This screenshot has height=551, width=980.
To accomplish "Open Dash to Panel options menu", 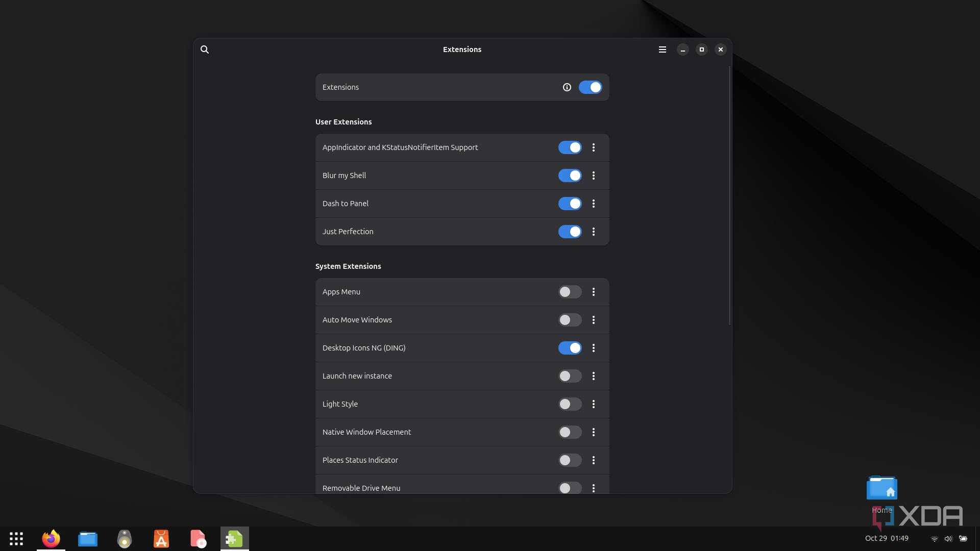I will [593, 204].
